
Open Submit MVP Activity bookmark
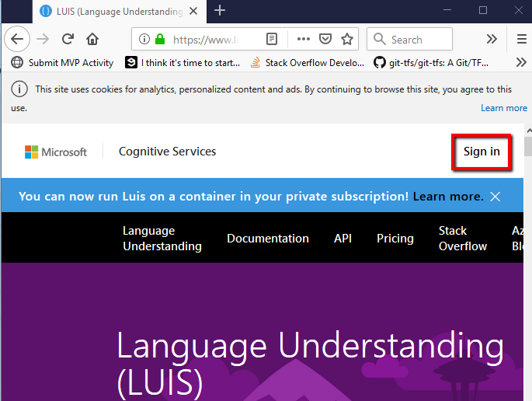(62, 63)
